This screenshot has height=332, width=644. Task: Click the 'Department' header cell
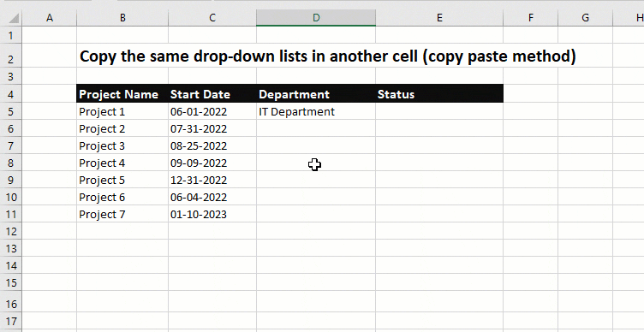coord(316,94)
